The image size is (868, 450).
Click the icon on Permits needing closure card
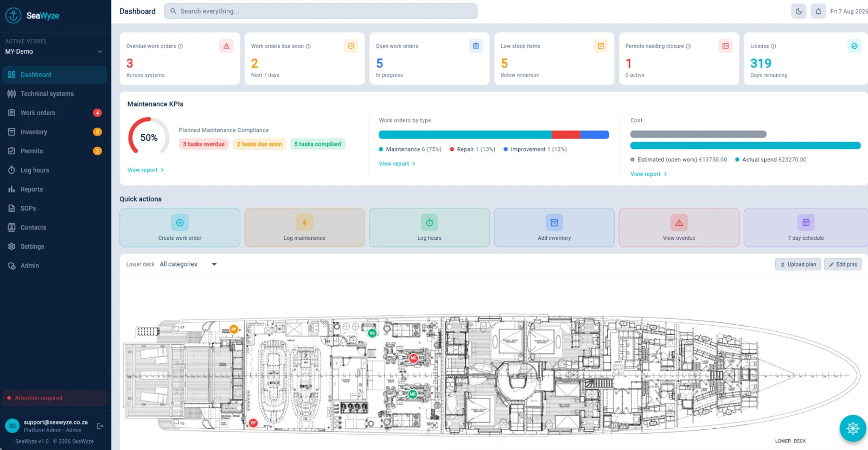point(725,46)
